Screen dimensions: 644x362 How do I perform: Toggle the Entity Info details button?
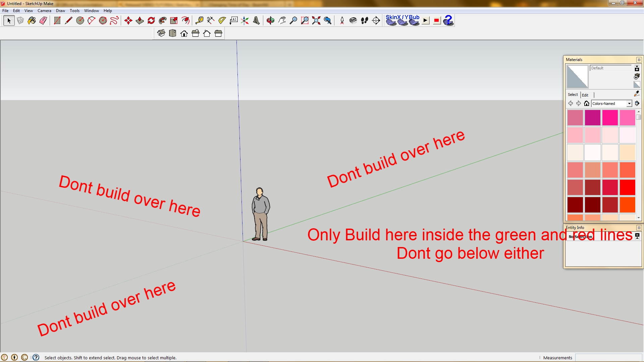pyautogui.click(x=637, y=236)
